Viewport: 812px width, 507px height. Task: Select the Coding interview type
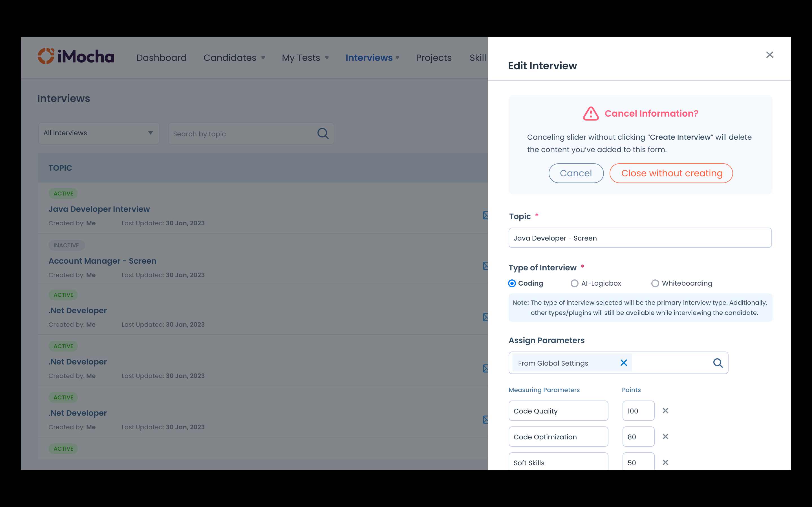512,283
